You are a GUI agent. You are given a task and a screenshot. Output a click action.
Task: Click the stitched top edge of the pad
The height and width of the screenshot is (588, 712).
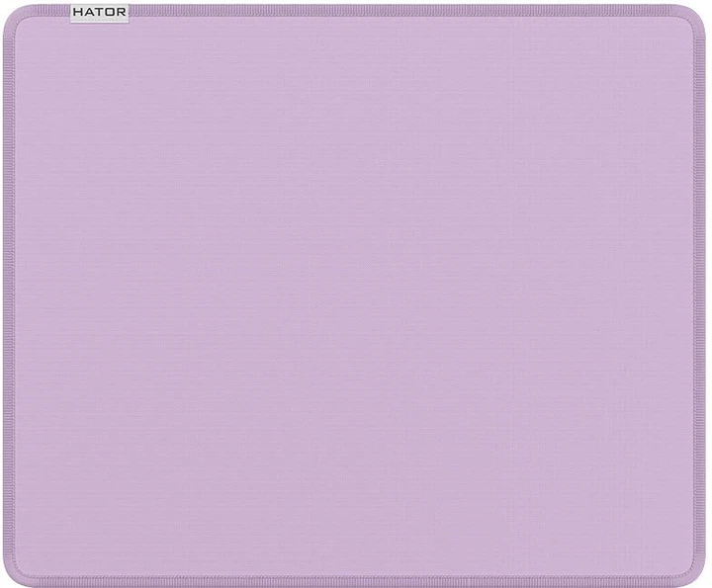(x=356, y=9)
